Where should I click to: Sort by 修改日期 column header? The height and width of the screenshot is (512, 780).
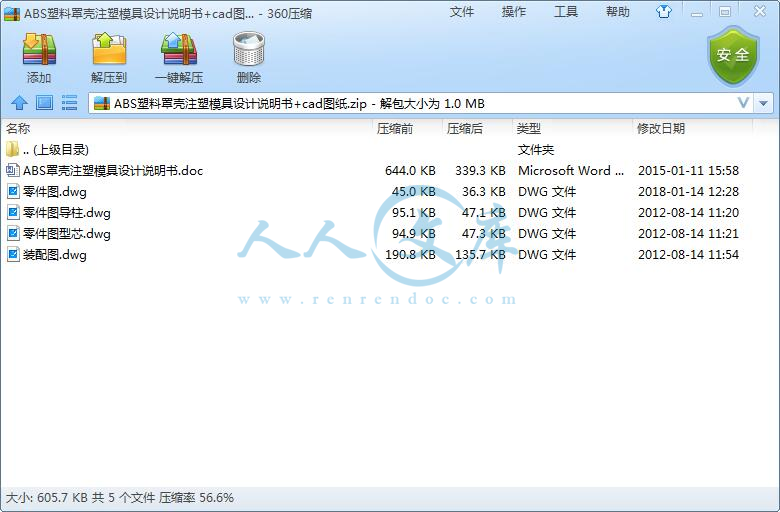(x=661, y=128)
